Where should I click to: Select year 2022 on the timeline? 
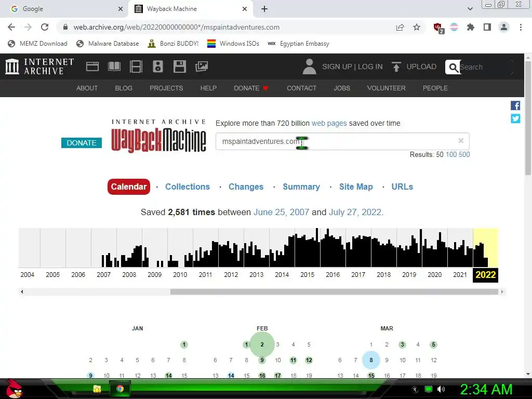point(486,274)
